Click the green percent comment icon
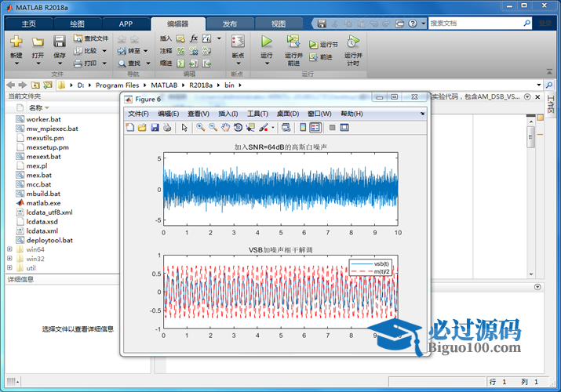This screenshot has height=392, width=561. click(x=180, y=51)
